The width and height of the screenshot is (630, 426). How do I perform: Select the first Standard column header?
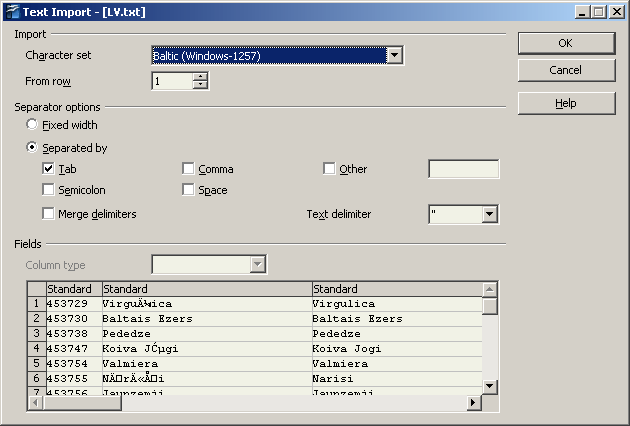tap(74, 289)
